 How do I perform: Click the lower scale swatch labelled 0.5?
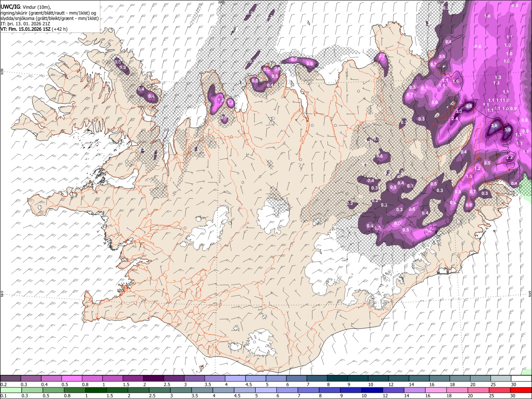[53, 390]
